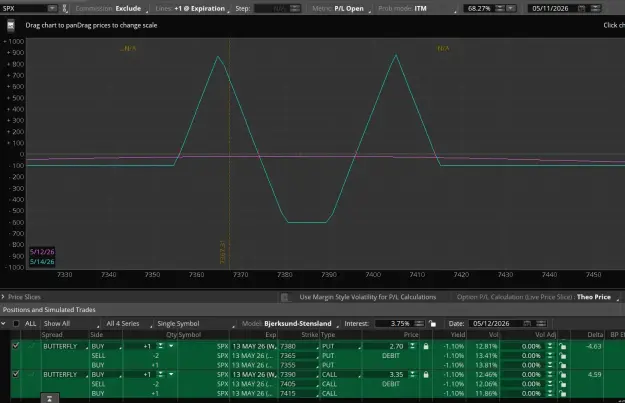The width and height of the screenshot is (625, 403).
Task: Open the Show All filter dropdown
Action: point(71,324)
